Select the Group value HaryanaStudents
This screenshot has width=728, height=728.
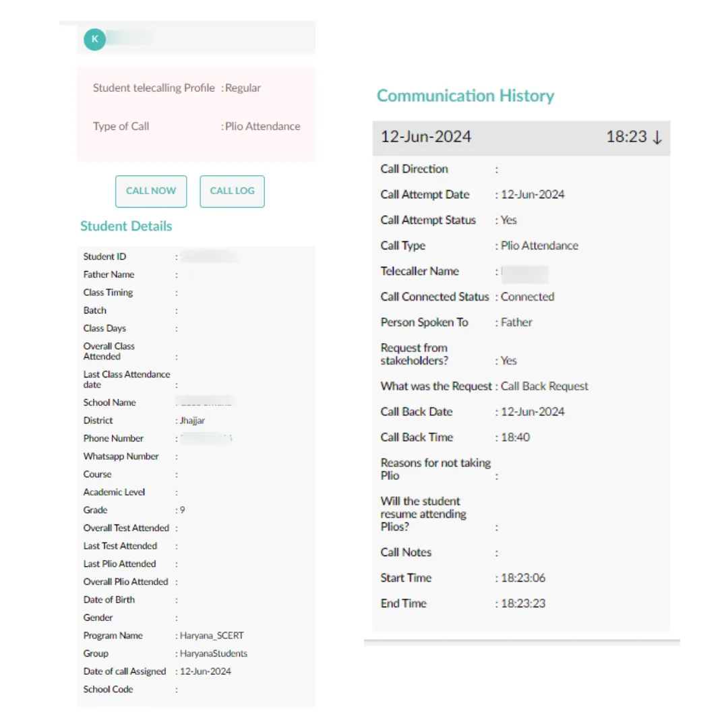[214, 654]
